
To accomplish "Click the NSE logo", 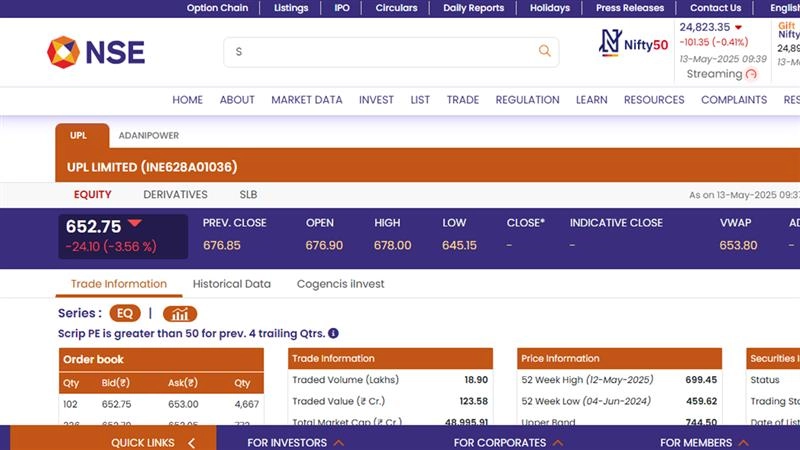I will (96, 52).
